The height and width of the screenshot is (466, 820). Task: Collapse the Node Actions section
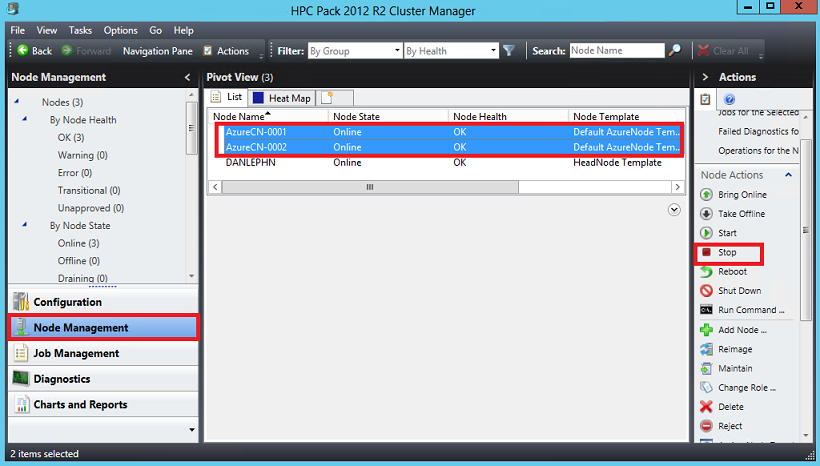coord(789,175)
